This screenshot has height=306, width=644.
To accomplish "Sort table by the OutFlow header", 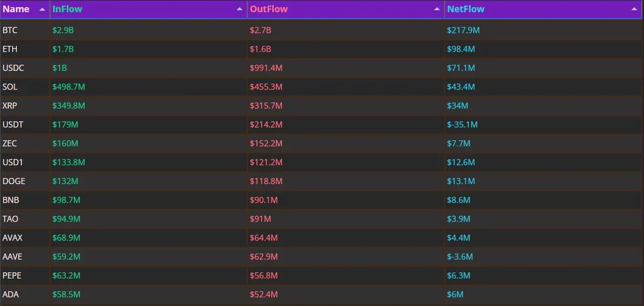I will pos(269,9).
